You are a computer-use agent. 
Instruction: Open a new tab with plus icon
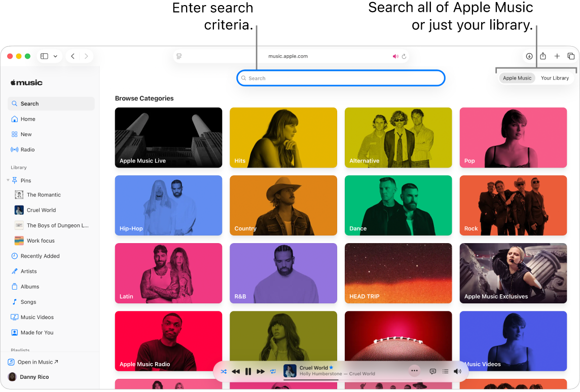click(557, 56)
